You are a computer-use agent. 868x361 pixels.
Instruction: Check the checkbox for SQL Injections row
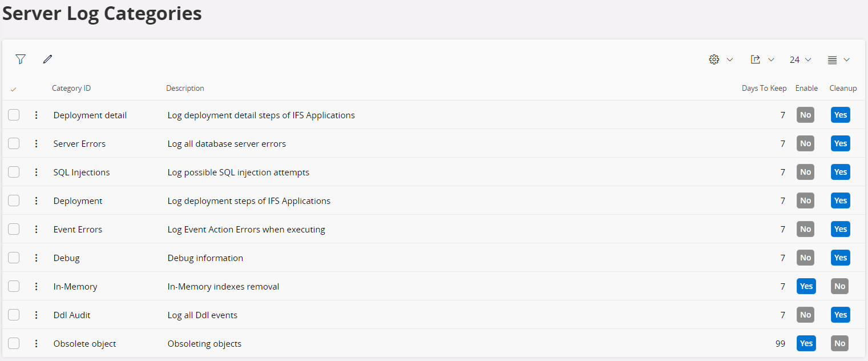14,172
